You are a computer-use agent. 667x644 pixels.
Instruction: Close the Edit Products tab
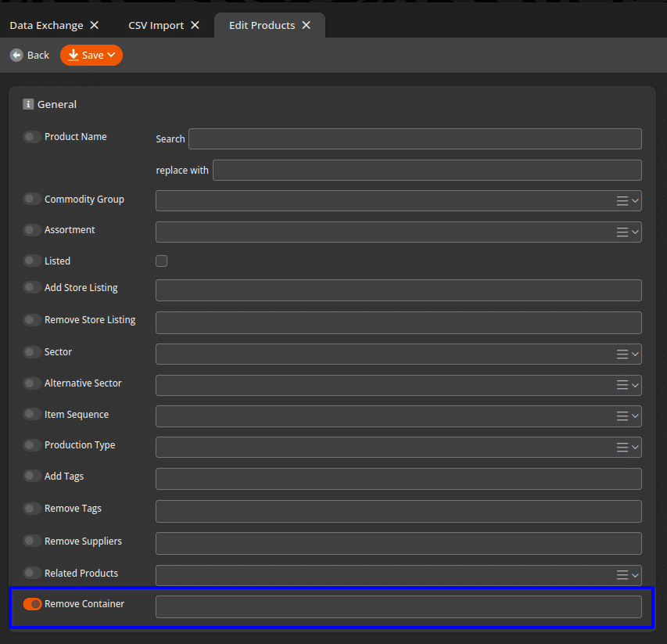(x=307, y=25)
